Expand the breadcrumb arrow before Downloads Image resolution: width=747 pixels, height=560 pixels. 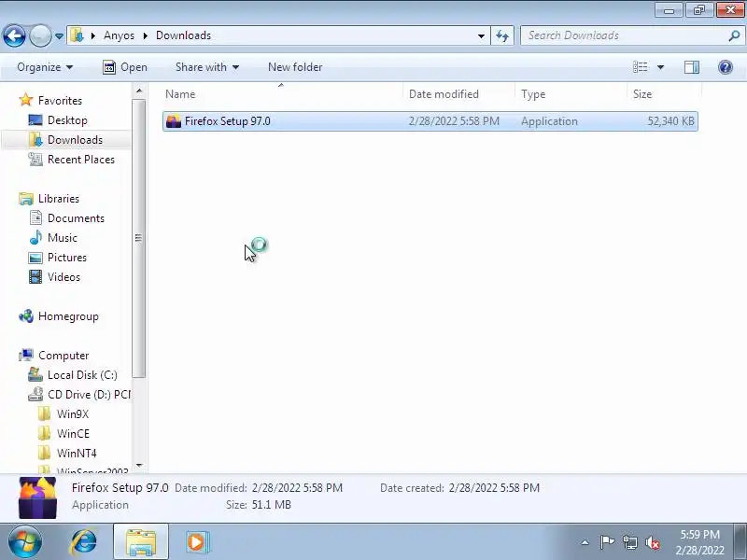click(146, 35)
